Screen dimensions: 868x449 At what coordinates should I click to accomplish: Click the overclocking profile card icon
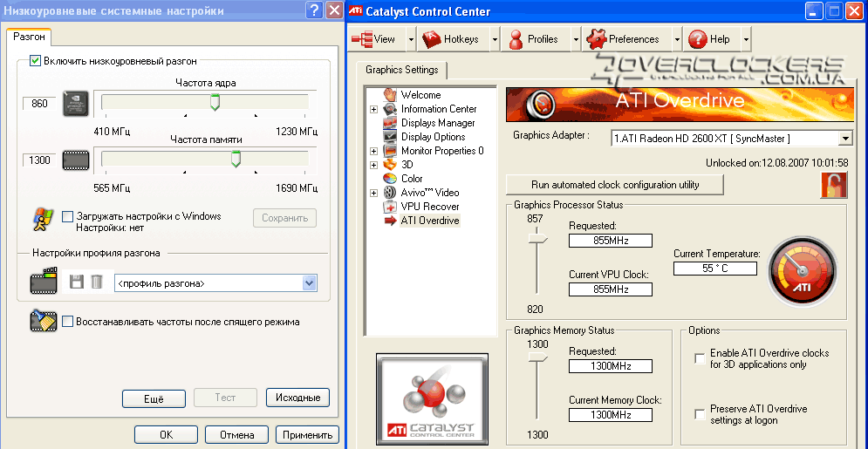(x=44, y=282)
